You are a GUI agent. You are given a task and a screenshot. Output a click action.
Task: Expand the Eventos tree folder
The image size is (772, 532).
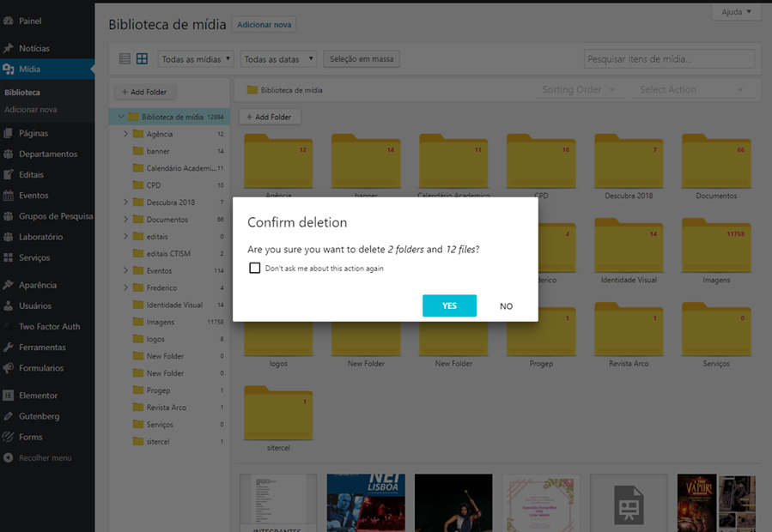(x=126, y=271)
